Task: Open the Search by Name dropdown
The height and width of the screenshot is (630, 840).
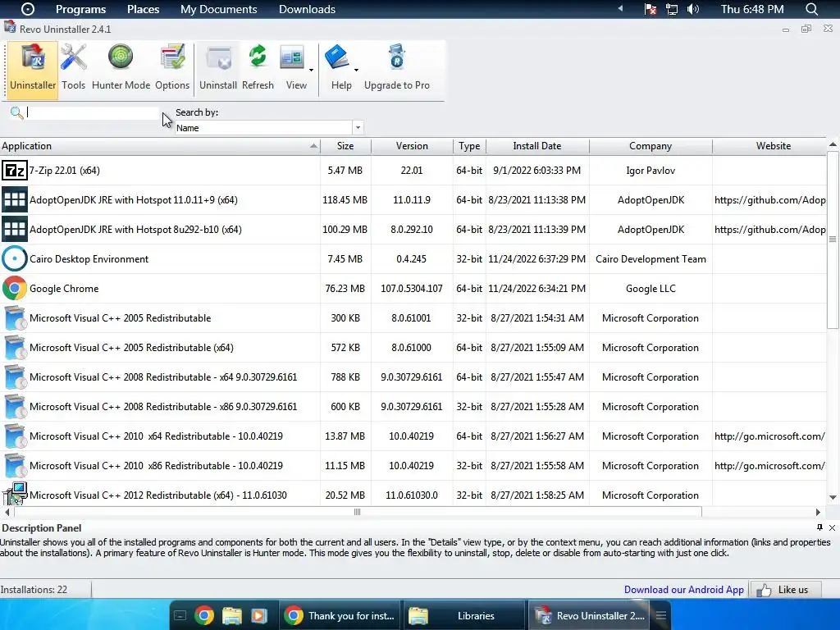Action: point(358,127)
